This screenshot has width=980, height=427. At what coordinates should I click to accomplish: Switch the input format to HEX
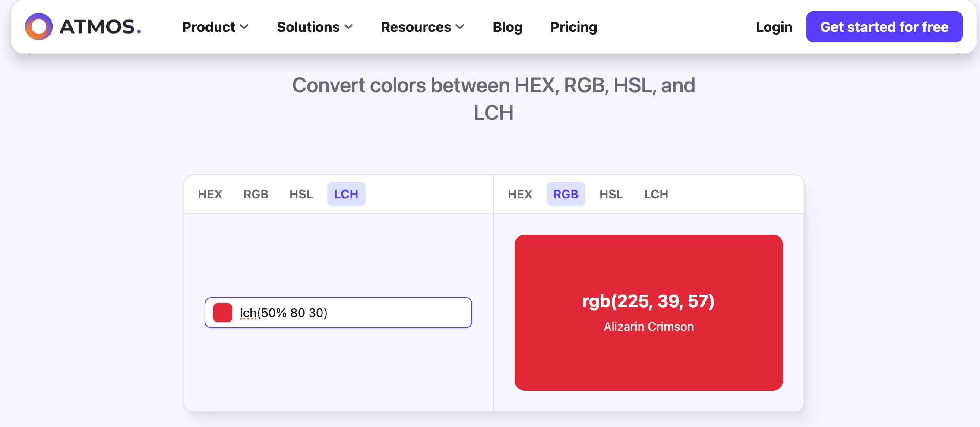click(x=210, y=194)
